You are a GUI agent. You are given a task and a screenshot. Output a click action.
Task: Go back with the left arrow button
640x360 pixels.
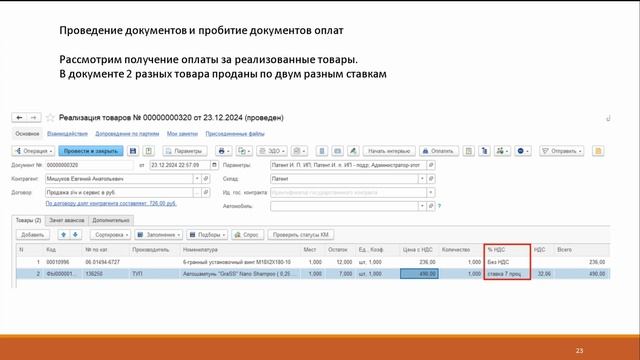point(19,118)
